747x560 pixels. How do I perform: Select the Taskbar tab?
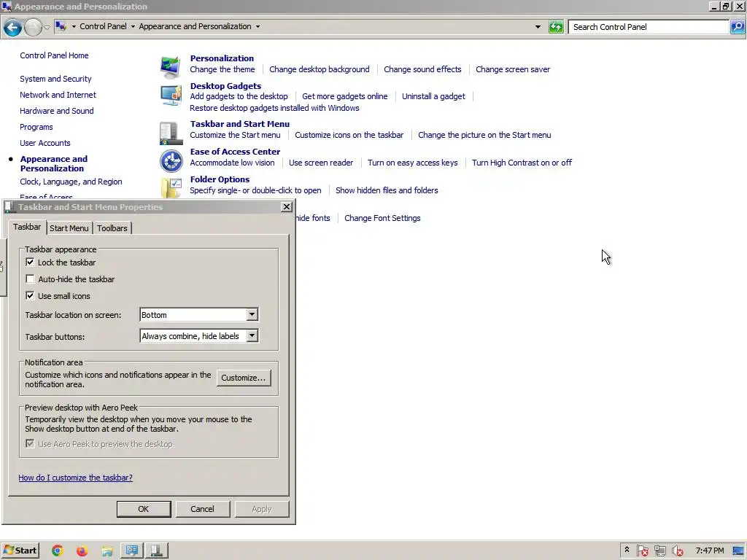tap(27, 227)
